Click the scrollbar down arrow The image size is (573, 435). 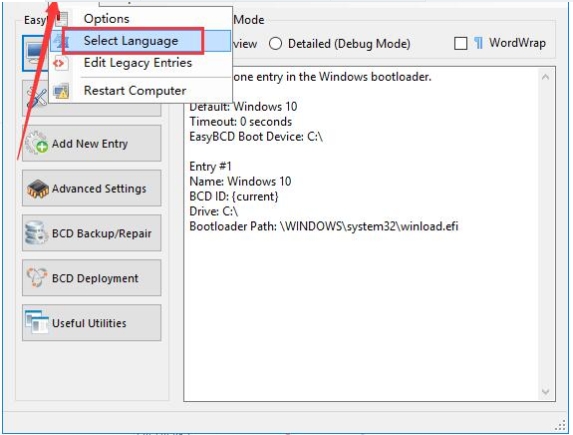pyautogui.click(x=545, y=392)
